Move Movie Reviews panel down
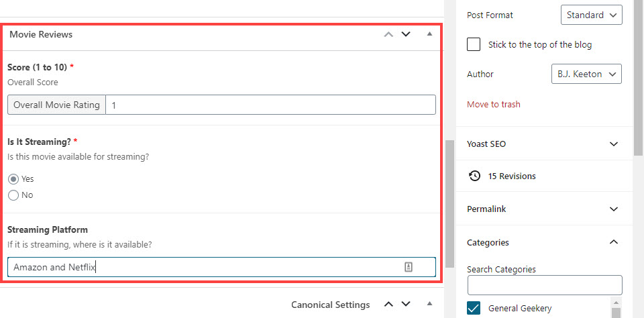 tap(406, 34)
